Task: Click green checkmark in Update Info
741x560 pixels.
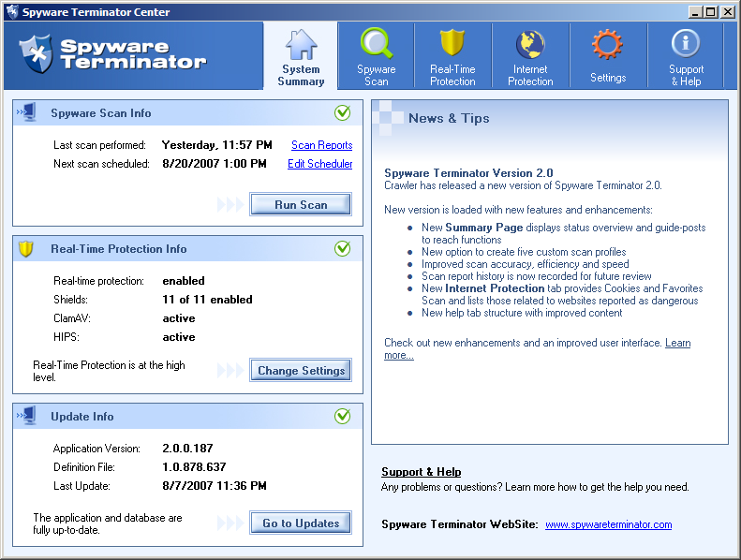Action: [343, 417]
